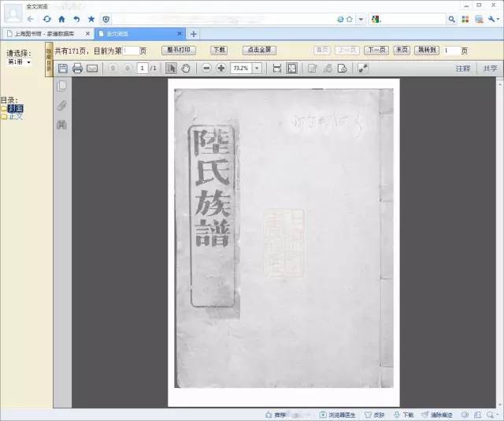Click the 73.2% zoom value field
The width and height of the screenshot is (504, 421).
[241, 69]
